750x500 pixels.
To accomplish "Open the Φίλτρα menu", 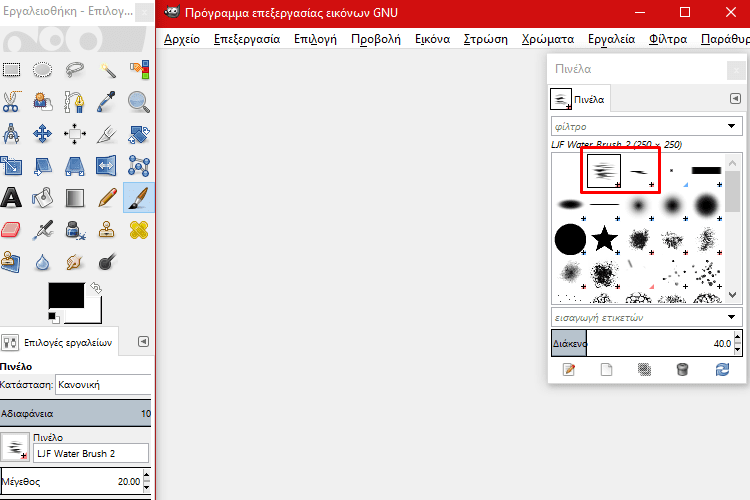I will (668, 39).
